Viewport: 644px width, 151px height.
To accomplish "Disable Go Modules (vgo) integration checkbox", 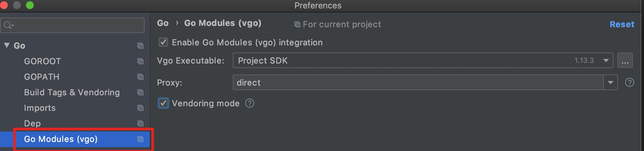I will tap(163, 42).
